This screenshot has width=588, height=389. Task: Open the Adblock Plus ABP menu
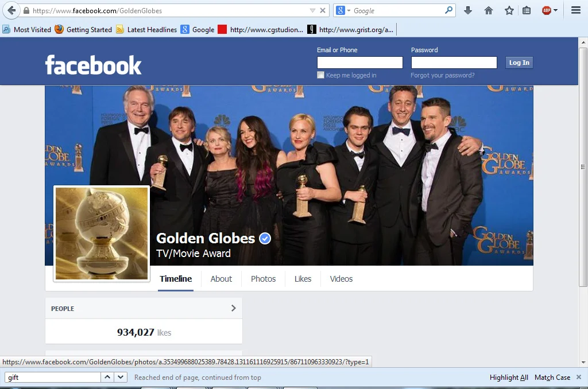(x=550, y=10)
